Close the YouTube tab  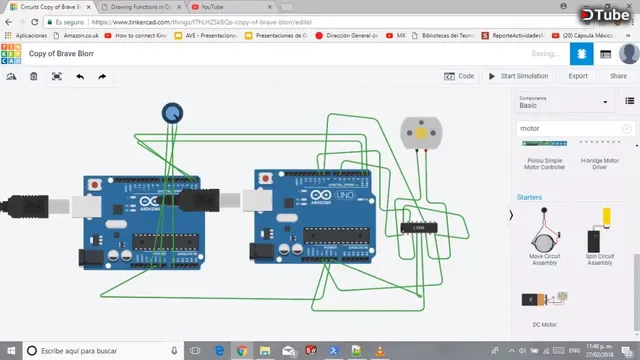pyautogui.click(x=269, y=7)
